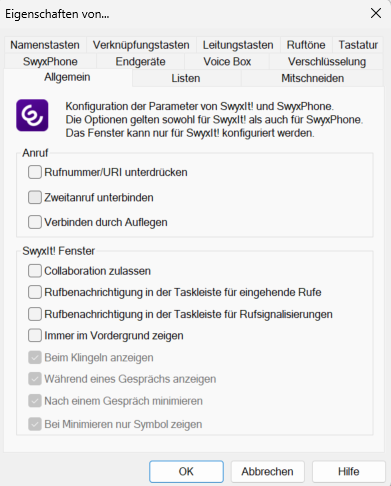Click the purple Swyx logo icon
The width and height of the screenshot is (391, 486).
(32, 115)
